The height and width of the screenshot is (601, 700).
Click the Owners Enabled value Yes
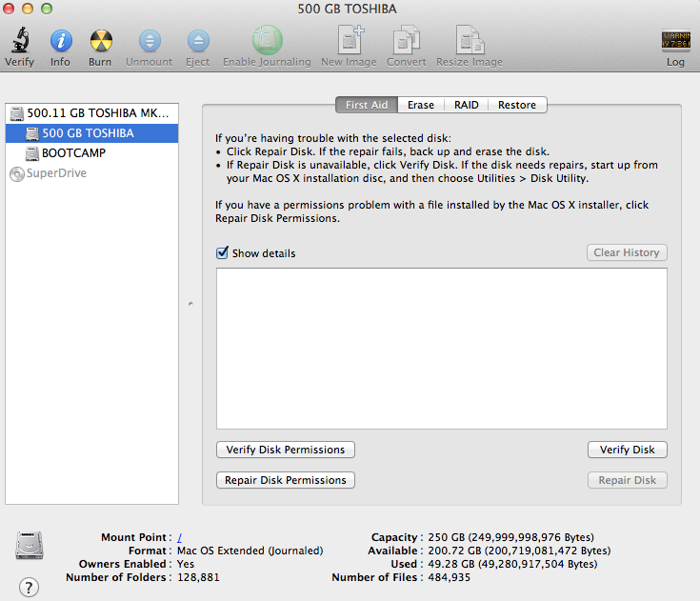tap(186, 564)
